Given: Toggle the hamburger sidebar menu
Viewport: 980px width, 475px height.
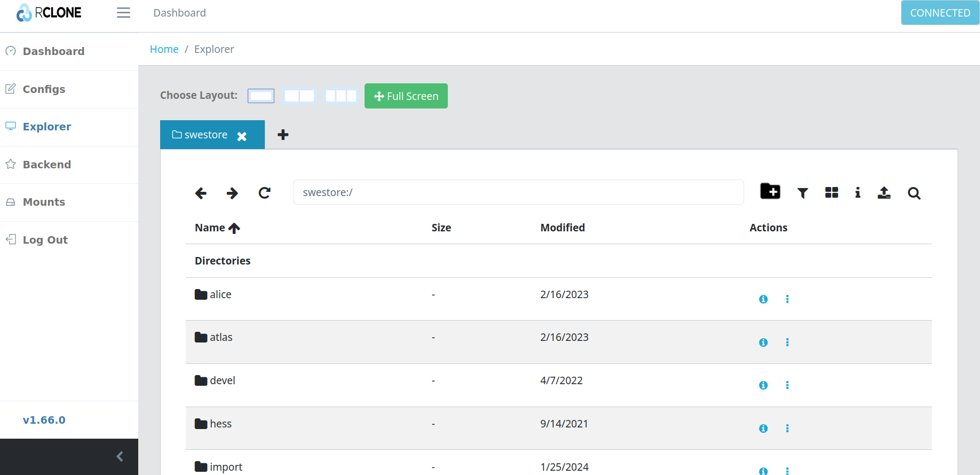Looking at the screenshot, I should click(123, 13).
